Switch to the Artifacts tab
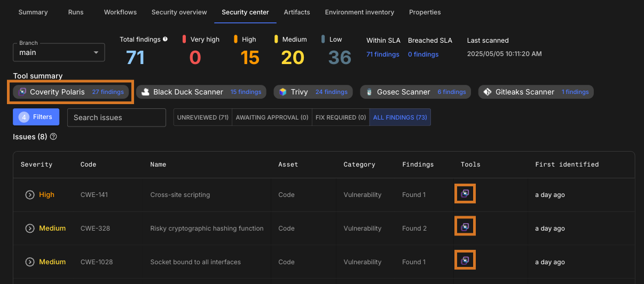 coord(297,12)
